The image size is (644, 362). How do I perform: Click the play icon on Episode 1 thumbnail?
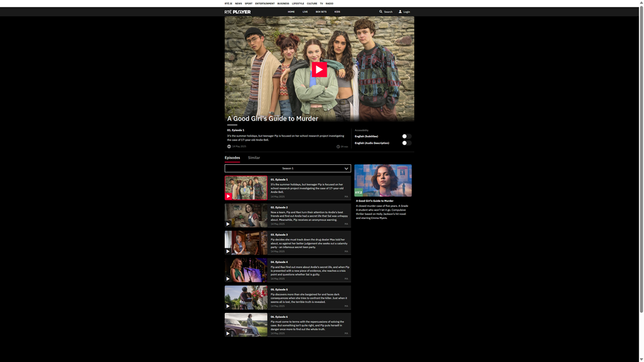pyautogui.click(x=228, y=196)
